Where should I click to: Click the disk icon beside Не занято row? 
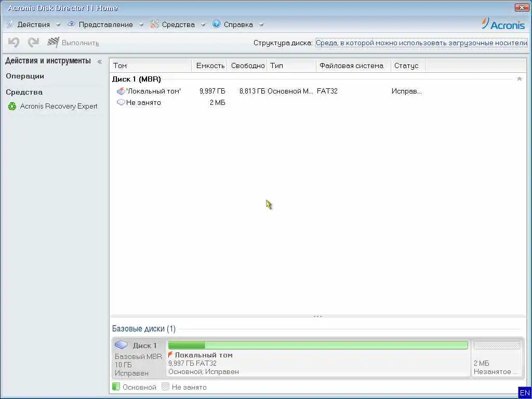[x=121, y=102]
